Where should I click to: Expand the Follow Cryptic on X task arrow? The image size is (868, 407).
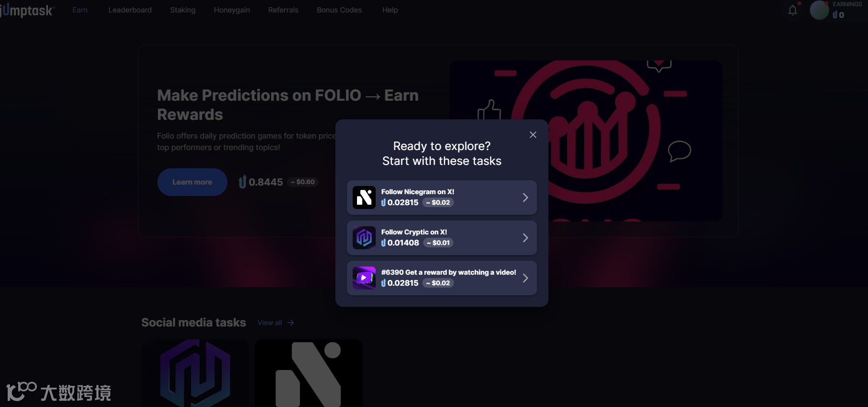(525, 238)
